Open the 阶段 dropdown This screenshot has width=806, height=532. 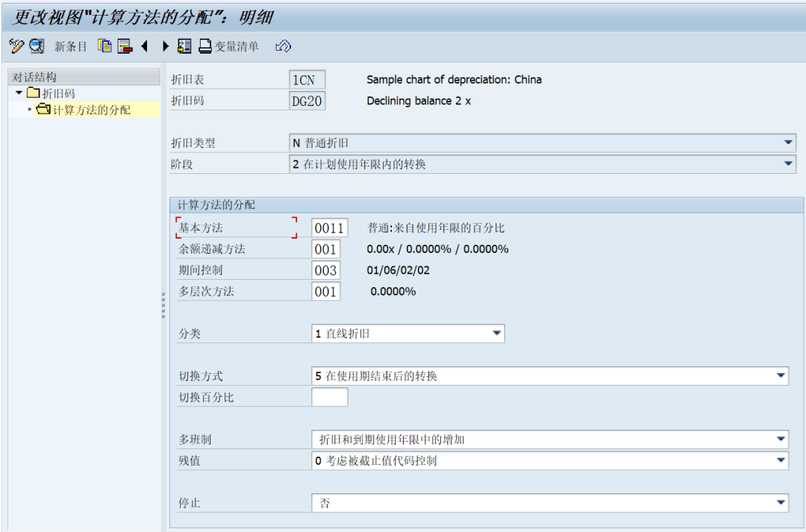pos(789,164)
